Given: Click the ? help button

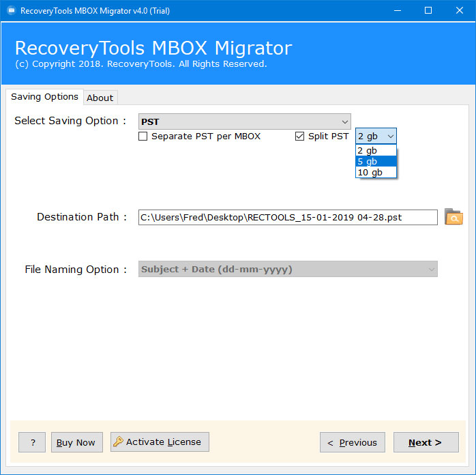Looking at the screenshot, I should coord(32,442).
